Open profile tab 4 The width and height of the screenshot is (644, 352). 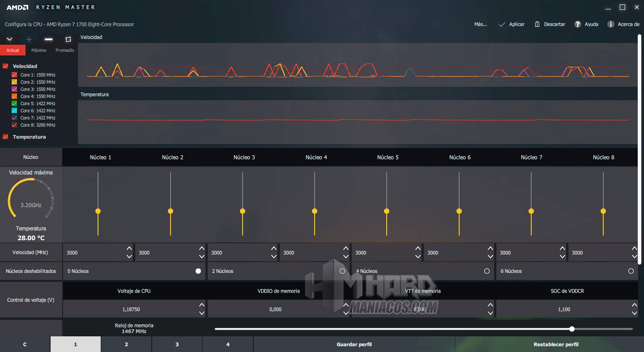tap(228, 344)
